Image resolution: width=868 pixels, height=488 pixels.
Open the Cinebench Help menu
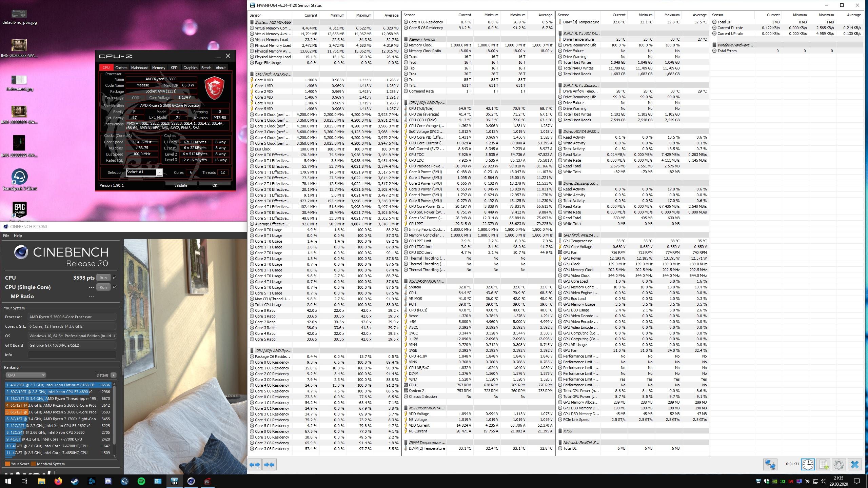(x=18, y=236)
